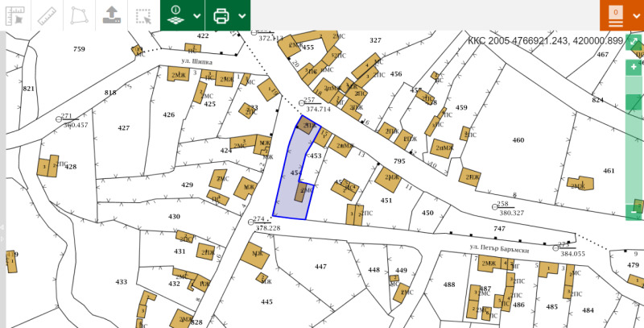Click the printer icon
This screenshot has height=328, width=644.
(x=221, y=15)
